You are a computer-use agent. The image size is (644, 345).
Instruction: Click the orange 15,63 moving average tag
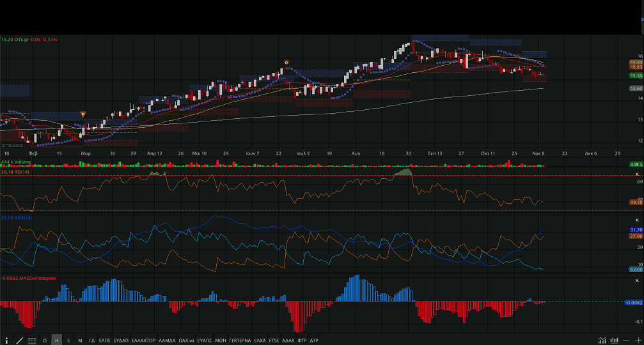636,67
